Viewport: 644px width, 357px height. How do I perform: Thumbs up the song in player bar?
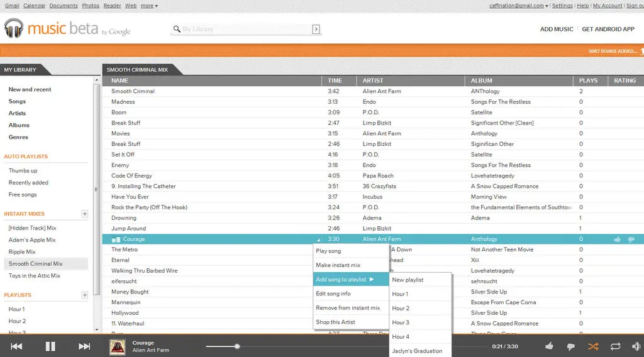pyautogui.click(x=550, y=346)
